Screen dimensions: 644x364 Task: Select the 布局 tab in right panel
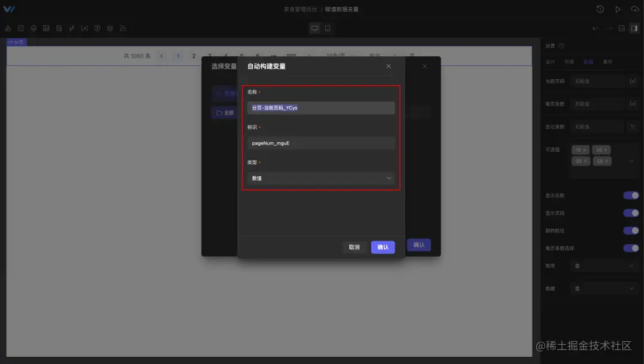click(569, 61)
